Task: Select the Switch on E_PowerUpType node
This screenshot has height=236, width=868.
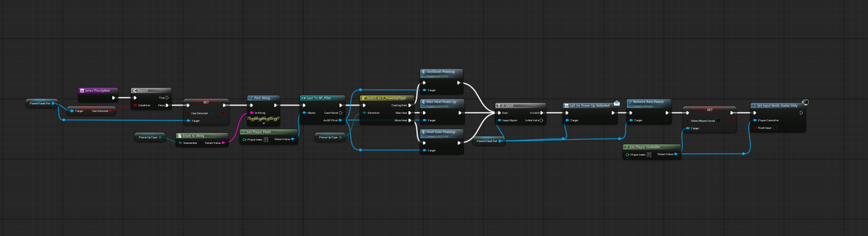Action: (387, 109)
